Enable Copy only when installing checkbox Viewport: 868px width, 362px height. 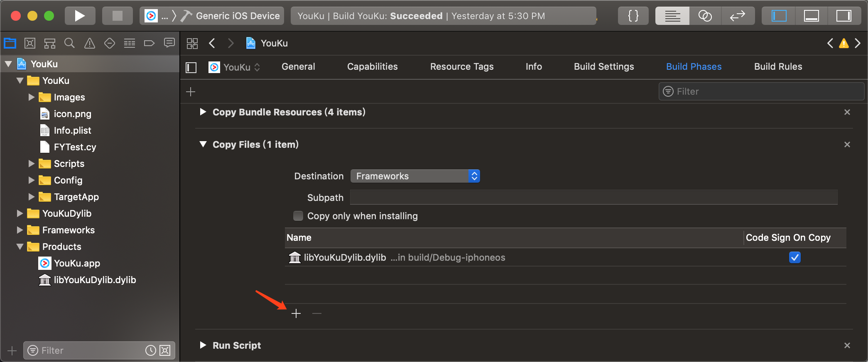coord(298,216)
